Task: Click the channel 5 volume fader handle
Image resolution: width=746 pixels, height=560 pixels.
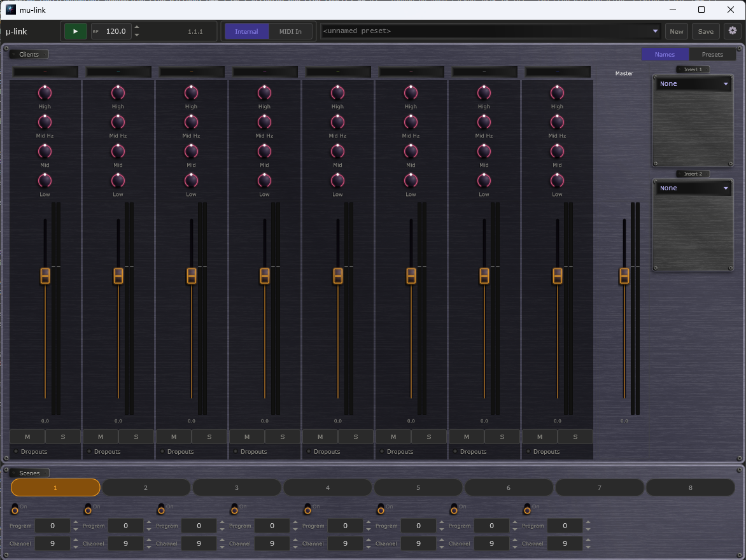Action: 338,276
